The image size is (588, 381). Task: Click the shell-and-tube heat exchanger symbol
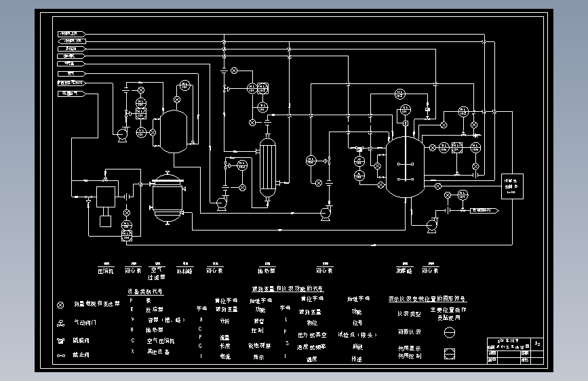pyautogui.click(x=267, y=169)
